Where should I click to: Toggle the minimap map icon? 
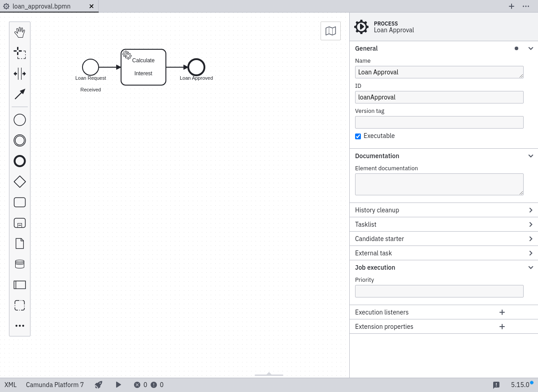330,31
